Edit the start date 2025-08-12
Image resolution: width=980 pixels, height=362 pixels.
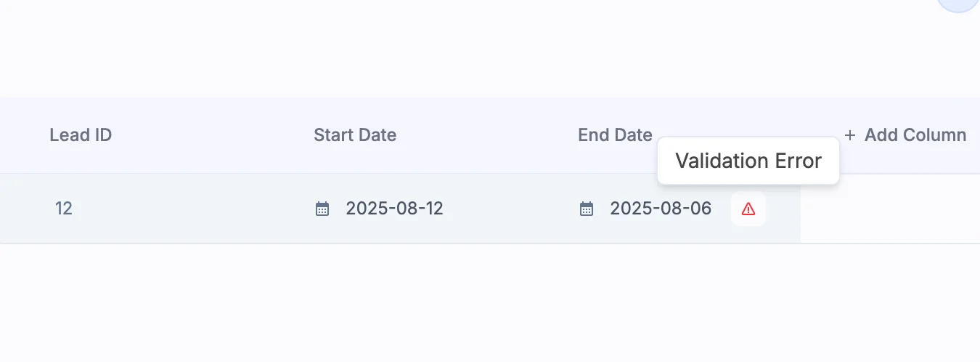point(394,209)
